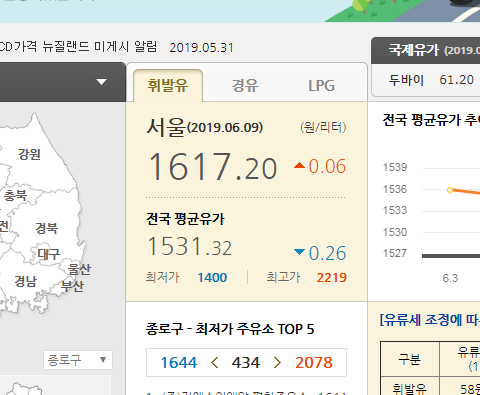The height and width of the screenshot is (395, 480).
Task: Click the 6.3 data point on chart
Action: pyautogui.click(x=450, y=190)
